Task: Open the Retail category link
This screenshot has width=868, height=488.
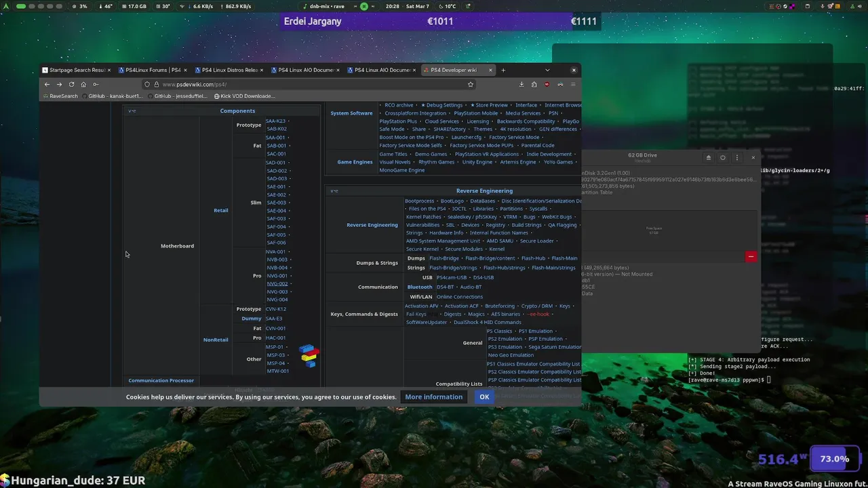Action: [221, 210]
